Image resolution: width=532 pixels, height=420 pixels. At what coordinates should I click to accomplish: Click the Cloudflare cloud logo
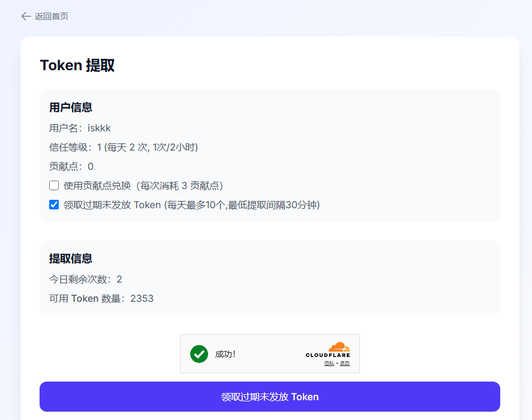[x=338, y=347]
